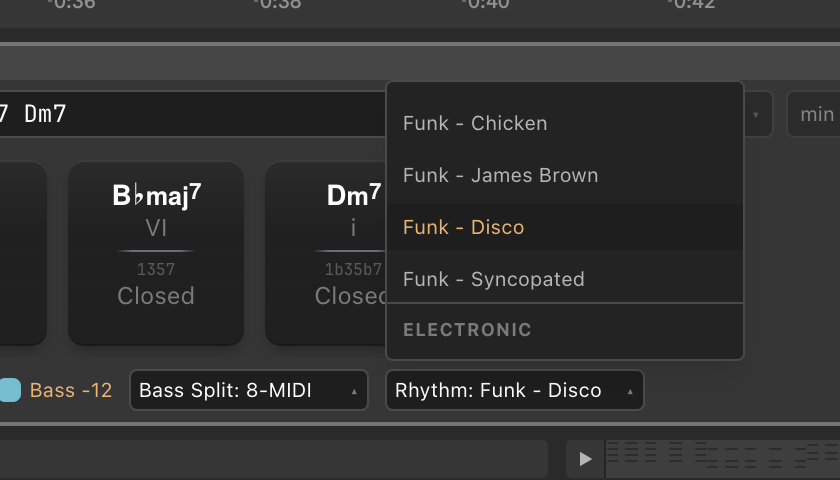Click the 0:42 timeline marker

coord(691,4)
